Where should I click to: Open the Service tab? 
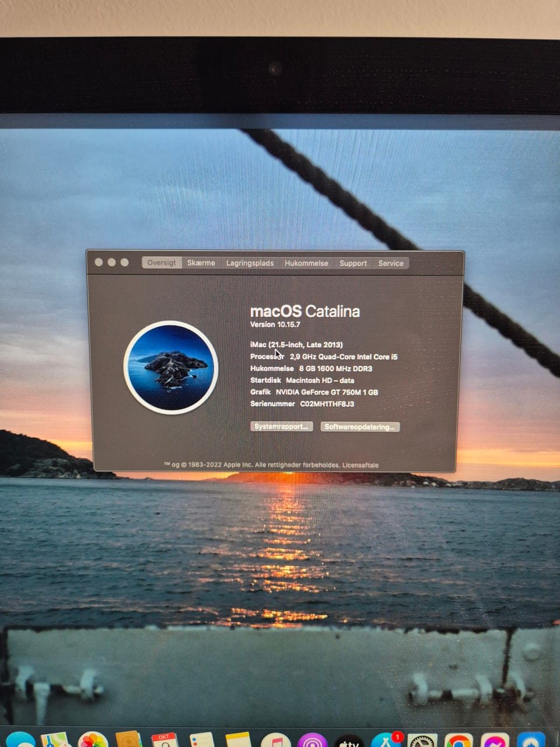click(x=391, y=263)
